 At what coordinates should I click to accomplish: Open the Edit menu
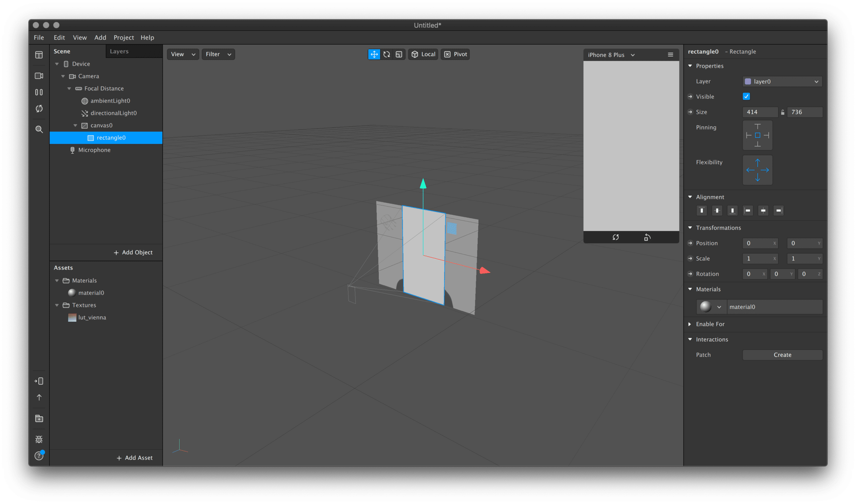pos(59,37)
